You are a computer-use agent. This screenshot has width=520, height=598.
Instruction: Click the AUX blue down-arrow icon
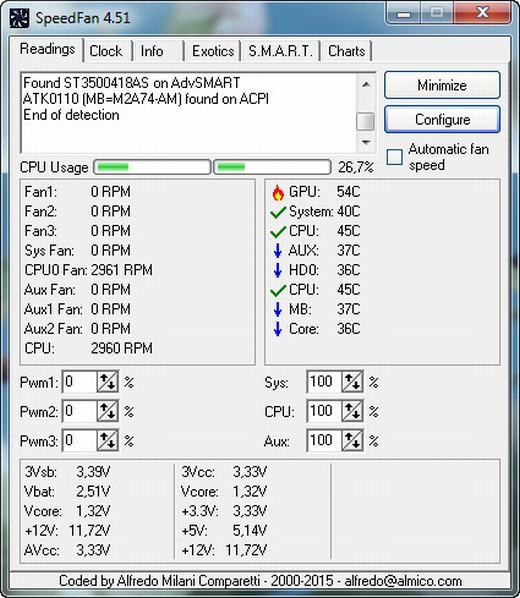278,251
